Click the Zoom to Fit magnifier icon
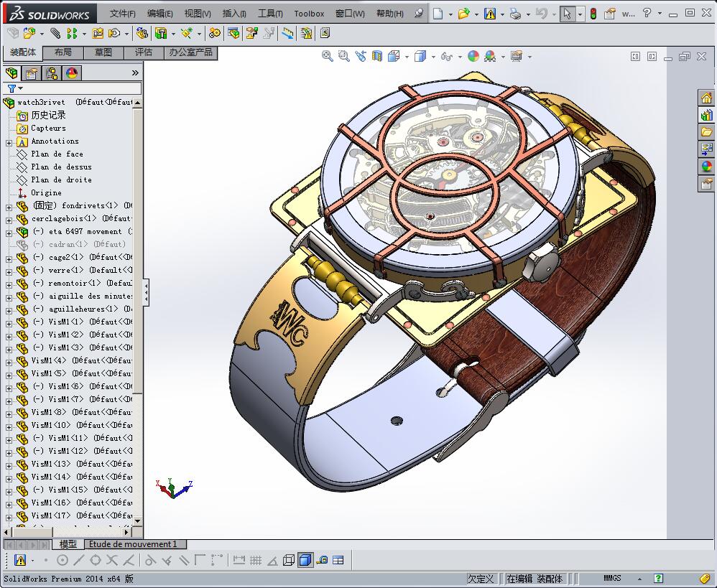The height and width of the screenshot is (588, 717). [328, 56]
